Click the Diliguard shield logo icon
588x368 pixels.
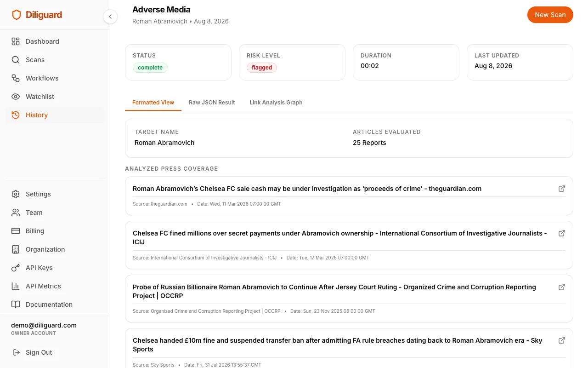pos(16,15)
